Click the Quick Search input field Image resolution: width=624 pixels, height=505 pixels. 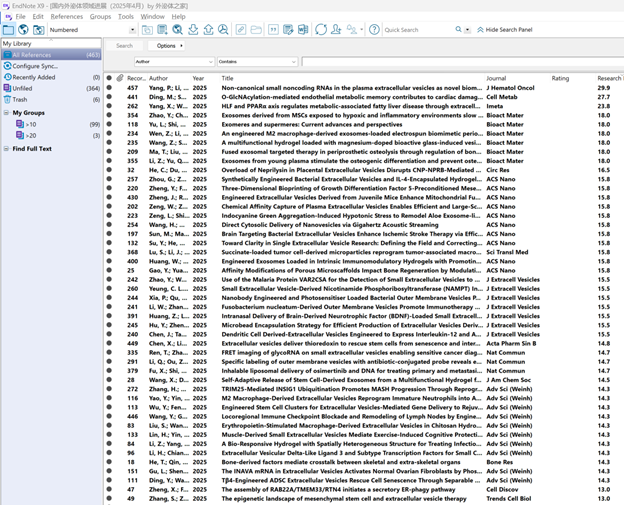point(418,29)
